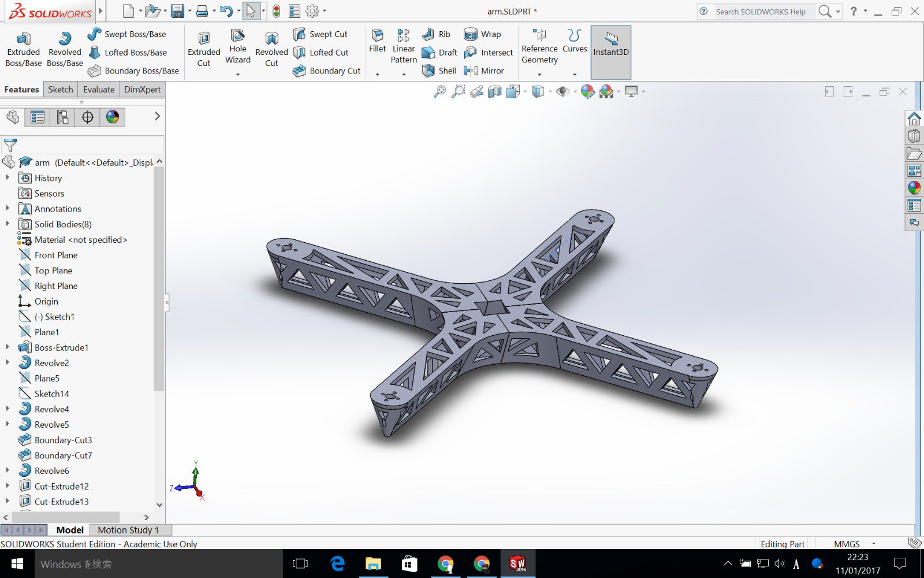Click the Zoom to Fit view icon
This screenshot has width=924, height=578.
(x=440, y=91)
